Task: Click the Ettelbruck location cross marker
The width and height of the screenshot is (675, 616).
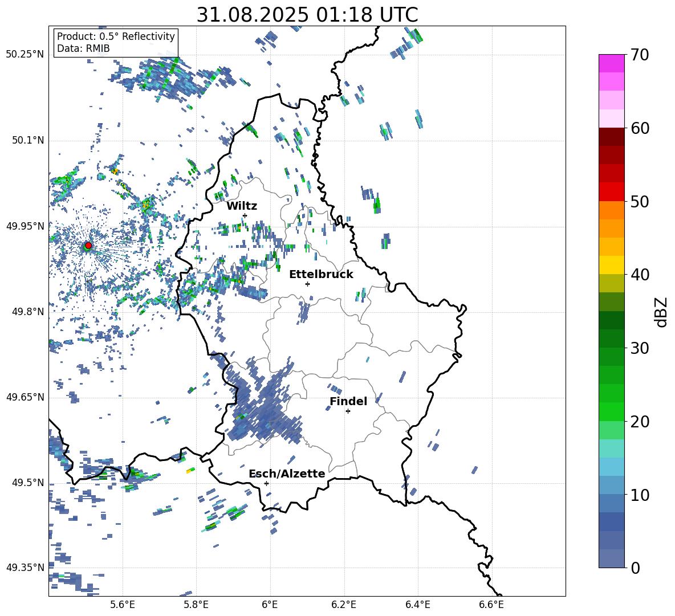Action: coord(307,284)
